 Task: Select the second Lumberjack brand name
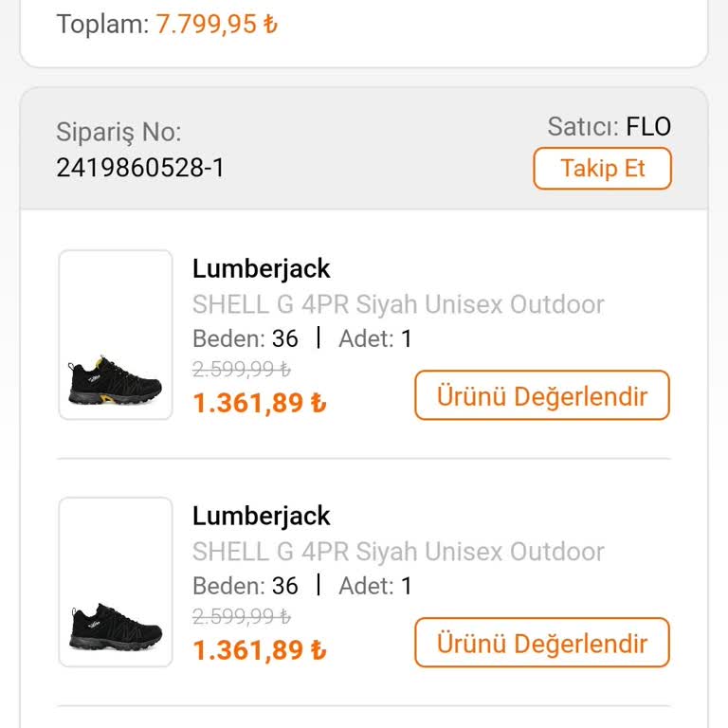pyautogui.click(x=261, y=516)
